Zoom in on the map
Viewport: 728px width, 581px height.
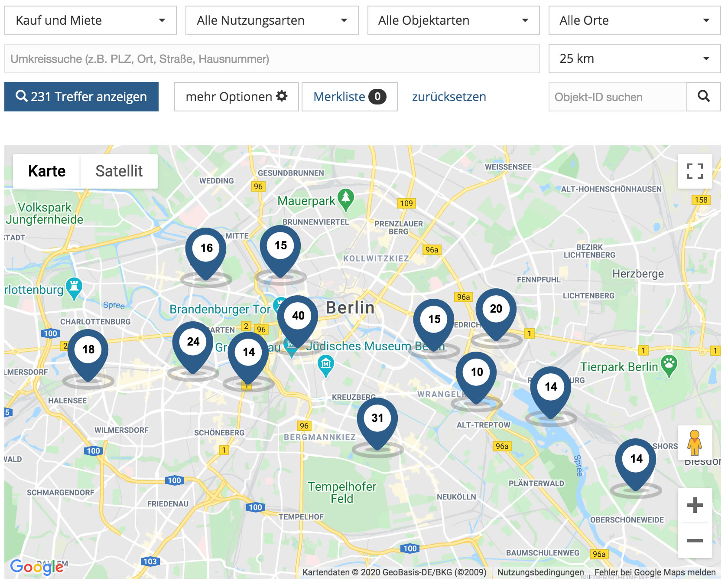point(695,505)
